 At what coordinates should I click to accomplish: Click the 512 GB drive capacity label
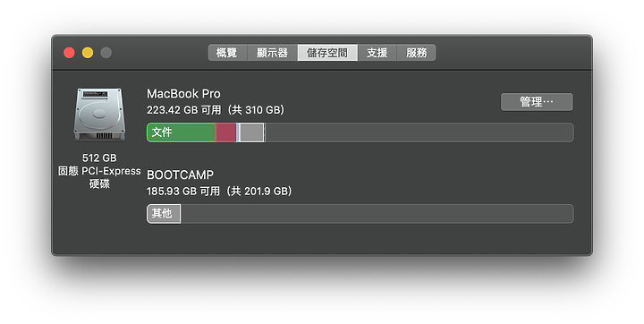tap(99, 158)
